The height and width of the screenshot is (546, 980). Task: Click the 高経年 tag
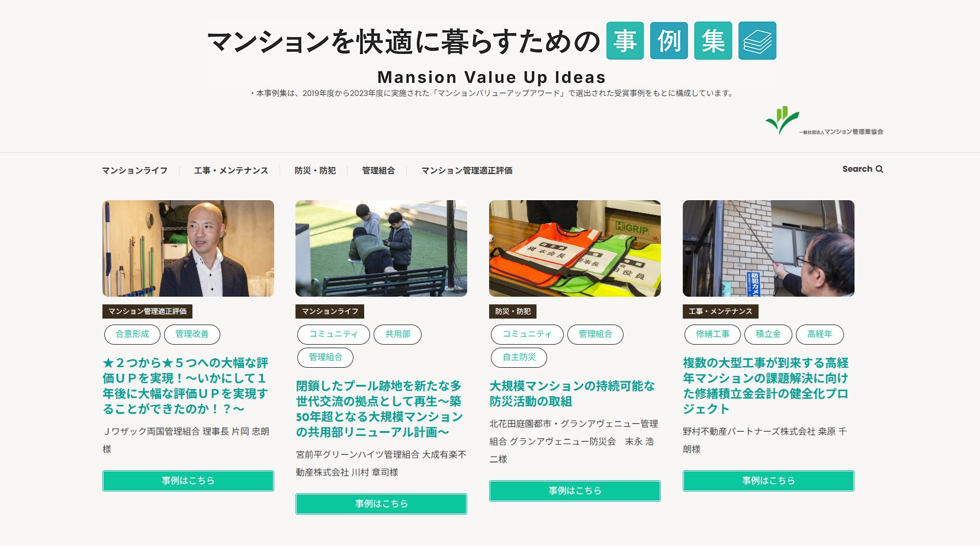pos(820,334)
